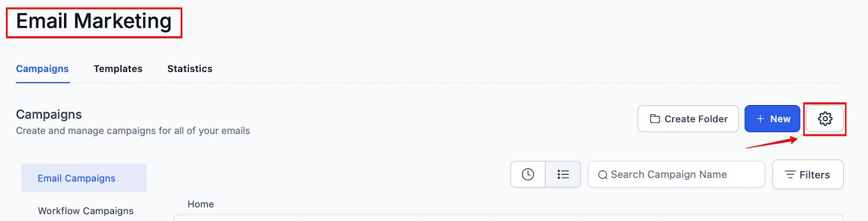
Task: Click the magnifier icon in campaign search
Action: pyautogui.click(x=602, y=175)
